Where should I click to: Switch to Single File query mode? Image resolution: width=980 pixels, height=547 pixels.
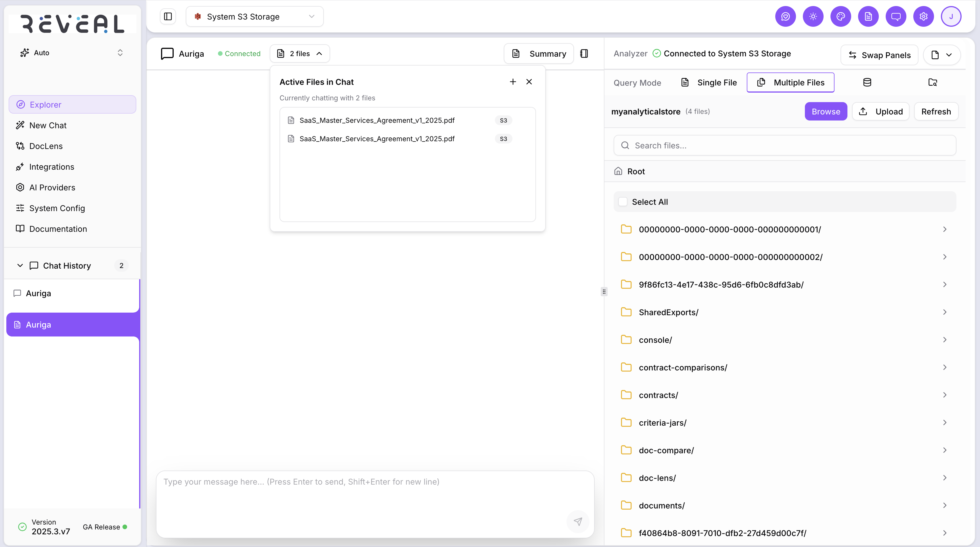point(708,83)
